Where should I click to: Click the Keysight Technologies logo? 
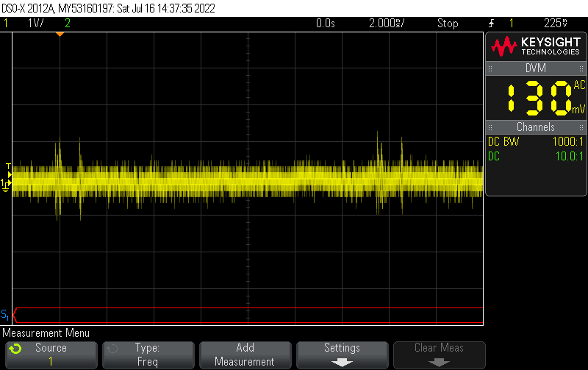[x=536, y=46]
